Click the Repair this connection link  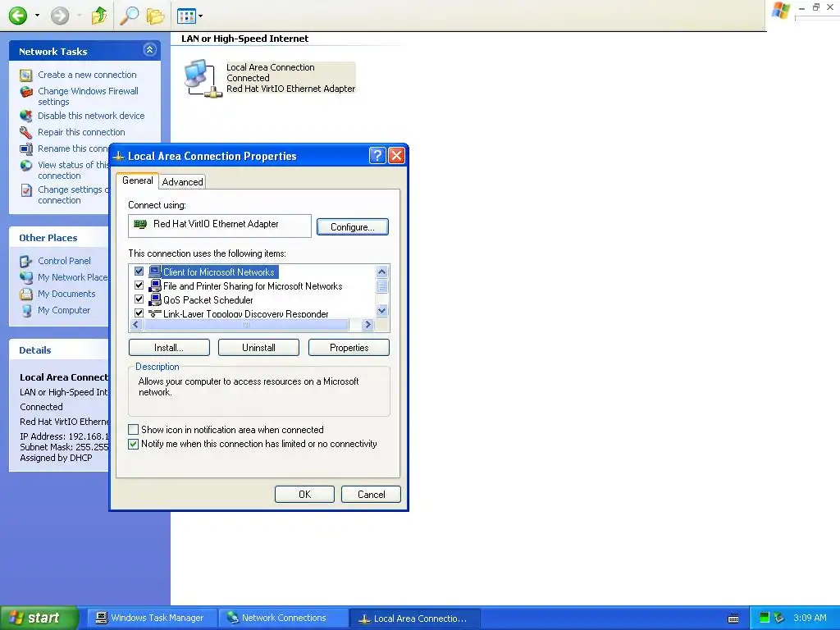81,132
